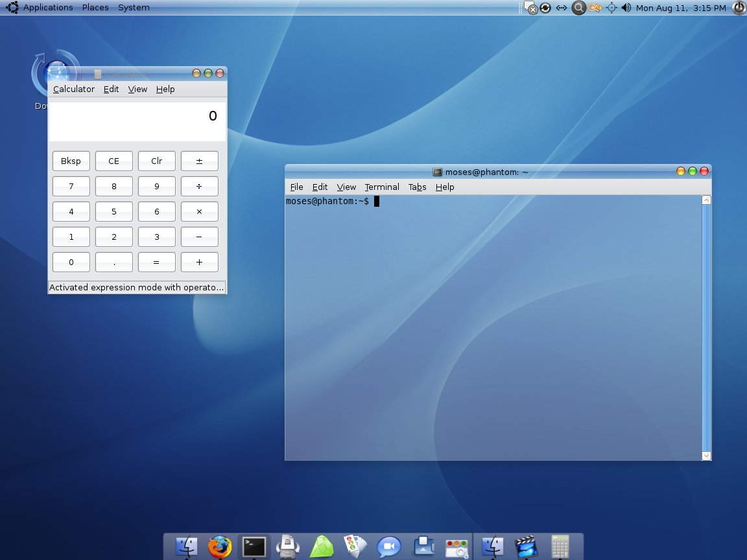
Task: Click the terminal scrollbar down arrow
Action: 707,456
